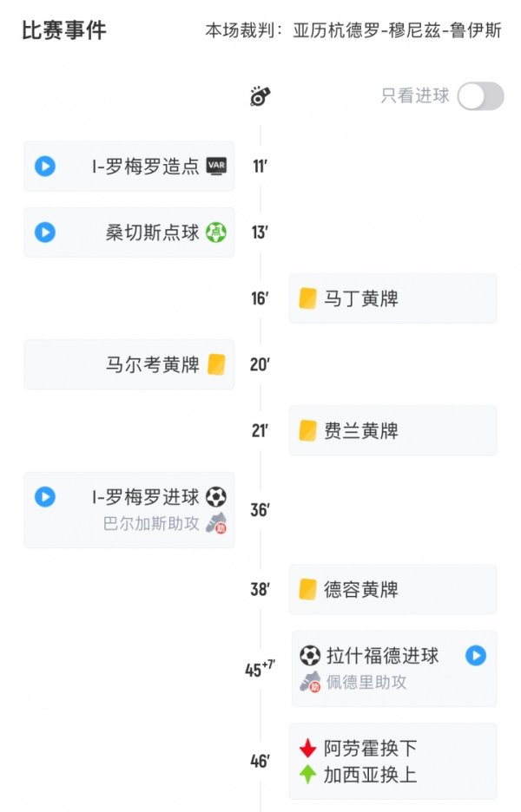The height and width of the screenshot is (812, 521).
Task: Click the soccer ball icon beside I-罗梅罗进球
Action: click(x=216, y=496)
